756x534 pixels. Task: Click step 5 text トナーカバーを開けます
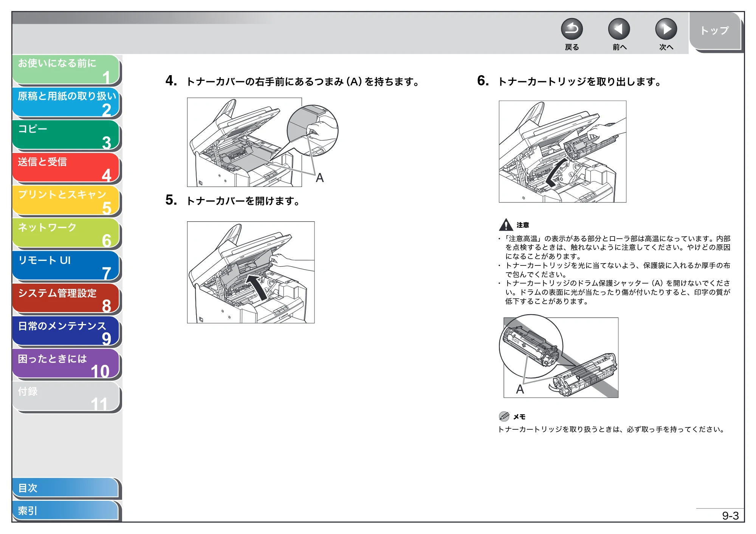pos(243,201)
